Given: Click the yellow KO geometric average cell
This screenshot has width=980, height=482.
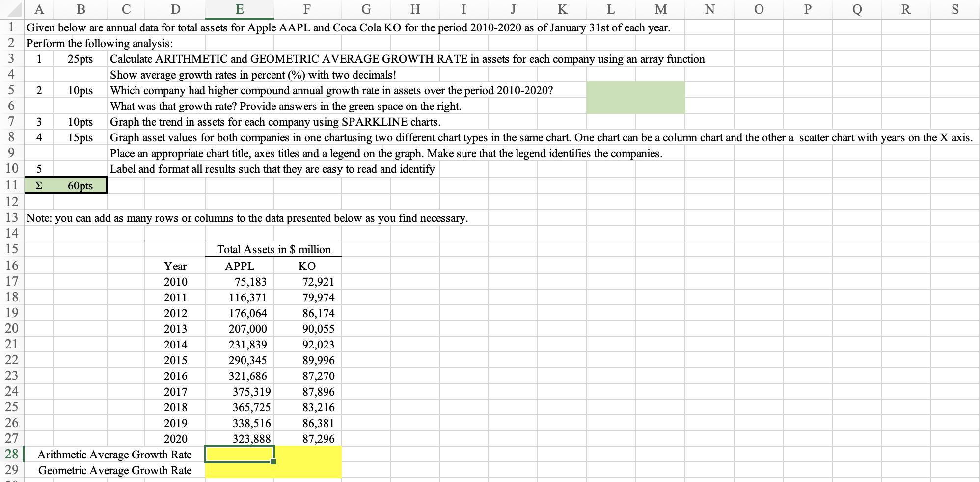Looking at the screenshot, I should tap(307, 470).
